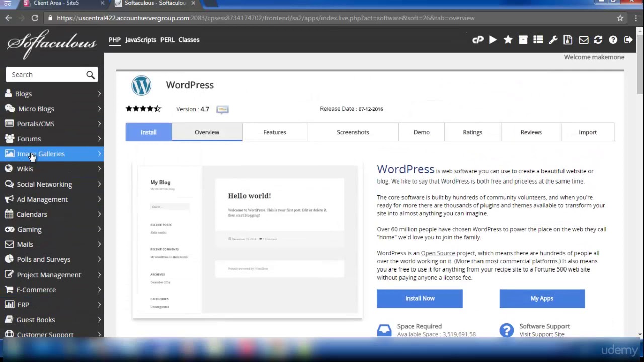Click the sync refresh icon
Screen dimensions: 644x362
point(598,40)
